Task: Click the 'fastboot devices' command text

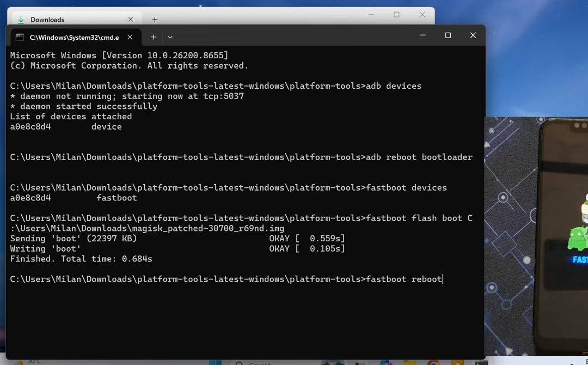Action: click(x=407, y=187)
